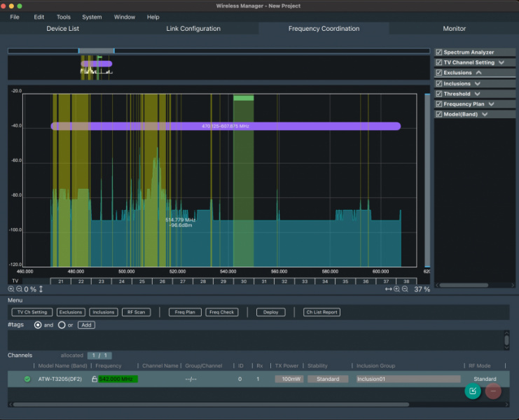
Task: Click the red remove channel button
Action: (493, 391)
